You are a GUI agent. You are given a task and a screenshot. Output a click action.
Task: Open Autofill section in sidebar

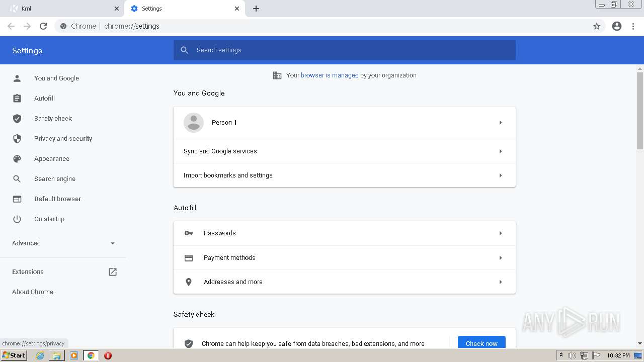coord(44,98)
